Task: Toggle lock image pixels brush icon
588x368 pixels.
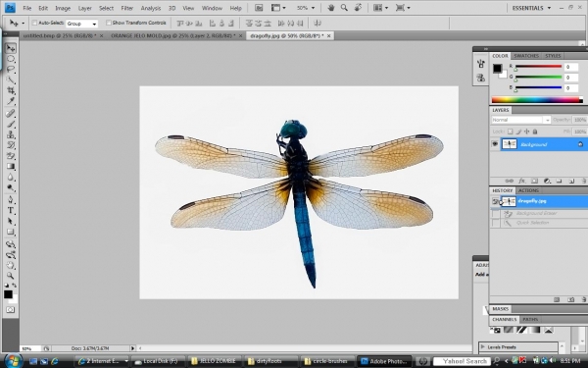Action: coord(518,131)
